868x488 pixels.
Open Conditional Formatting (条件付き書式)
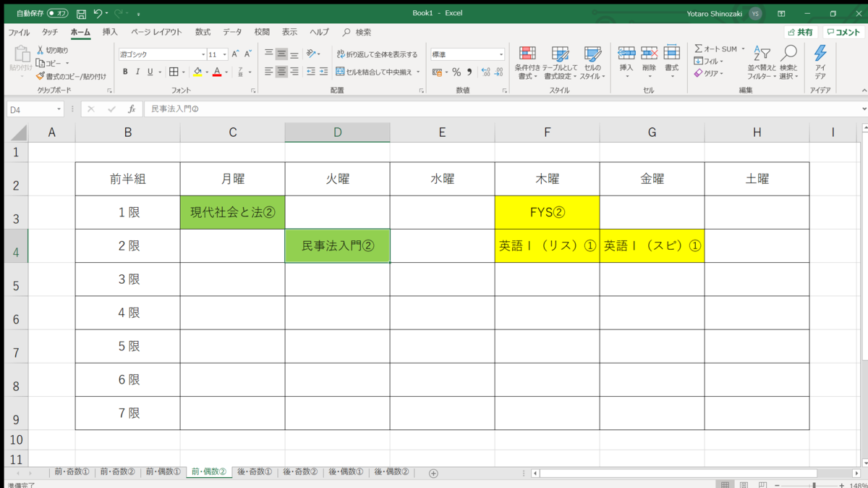coord(527,63)
